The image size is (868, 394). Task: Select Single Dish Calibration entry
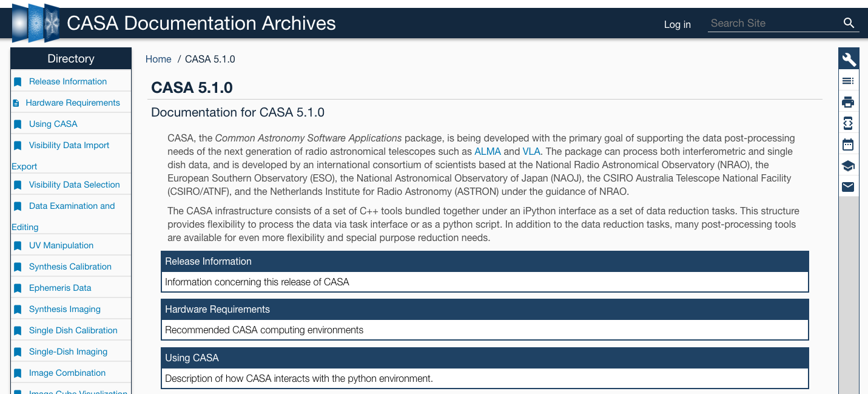pyautogui.click(x=73, y=330)
